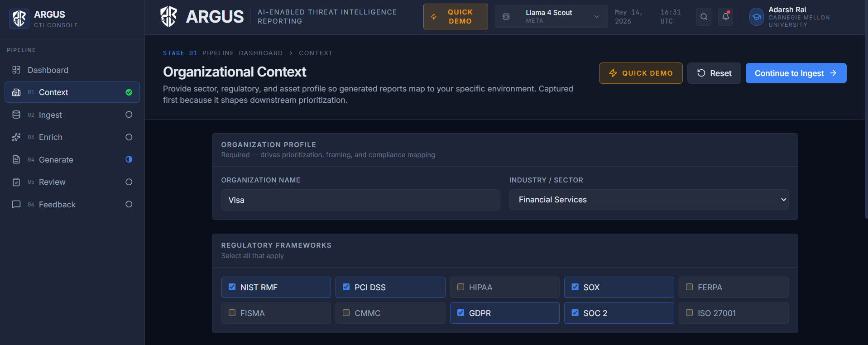Click the ARGUS shield logo in the sidebar
Screen dimensions: 868x345
tap(19, 19)
